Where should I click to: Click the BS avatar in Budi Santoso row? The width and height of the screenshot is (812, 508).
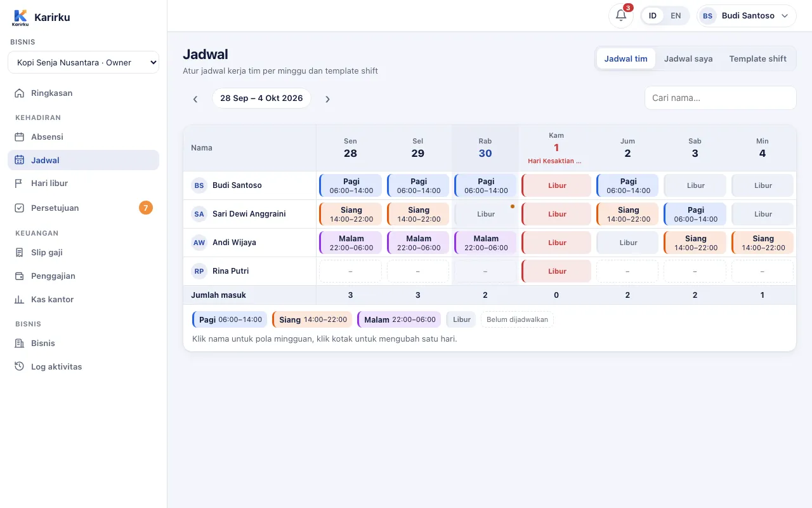point(199,185)
